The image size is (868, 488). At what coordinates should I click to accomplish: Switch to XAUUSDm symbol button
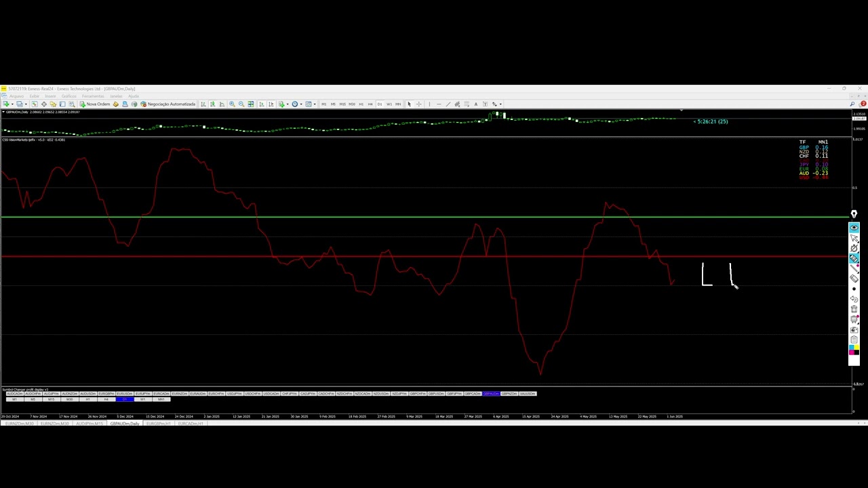click(528, 394)
